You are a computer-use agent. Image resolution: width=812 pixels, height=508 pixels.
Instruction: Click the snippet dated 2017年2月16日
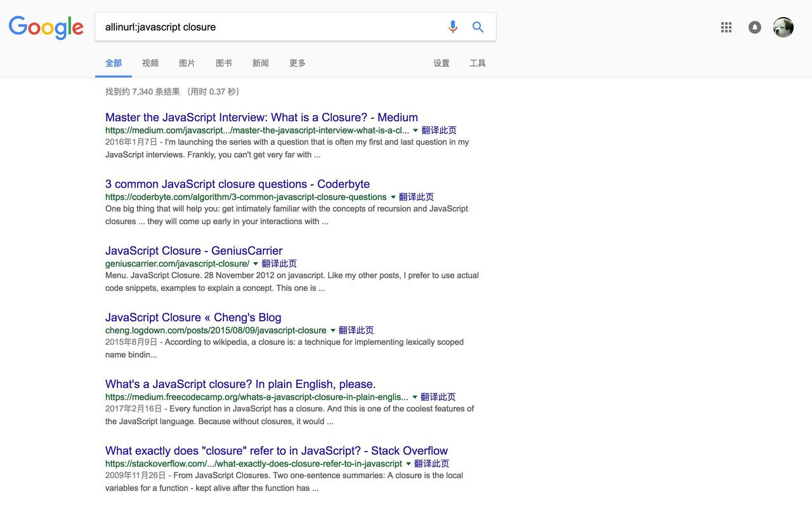(290, 415)
